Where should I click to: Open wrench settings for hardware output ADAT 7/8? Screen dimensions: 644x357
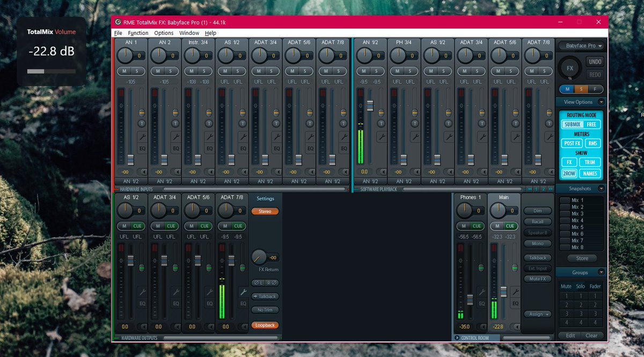tap(243, 292)
